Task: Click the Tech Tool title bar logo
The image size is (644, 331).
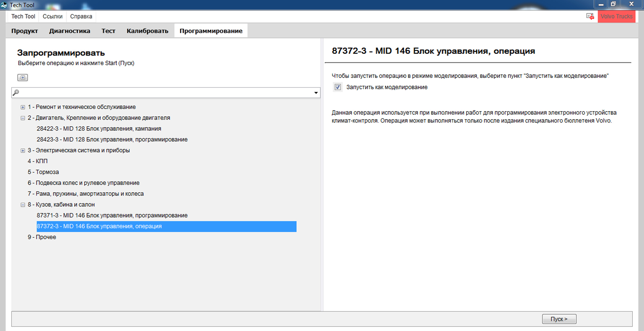Action: click(4, 5)
